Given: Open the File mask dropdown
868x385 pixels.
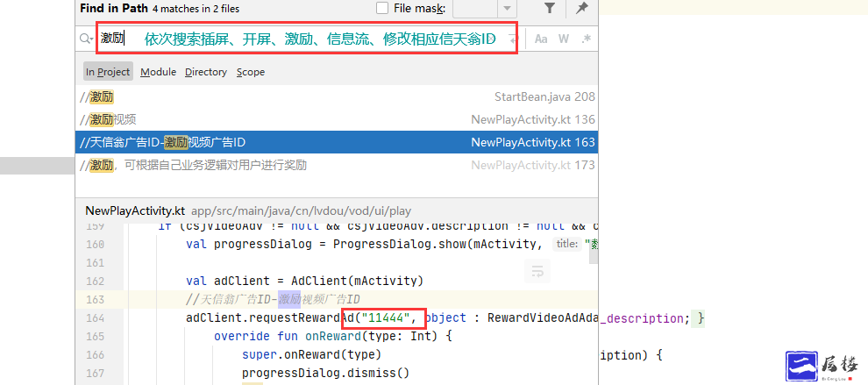Looking at the screenshot, I should (507, 8).
